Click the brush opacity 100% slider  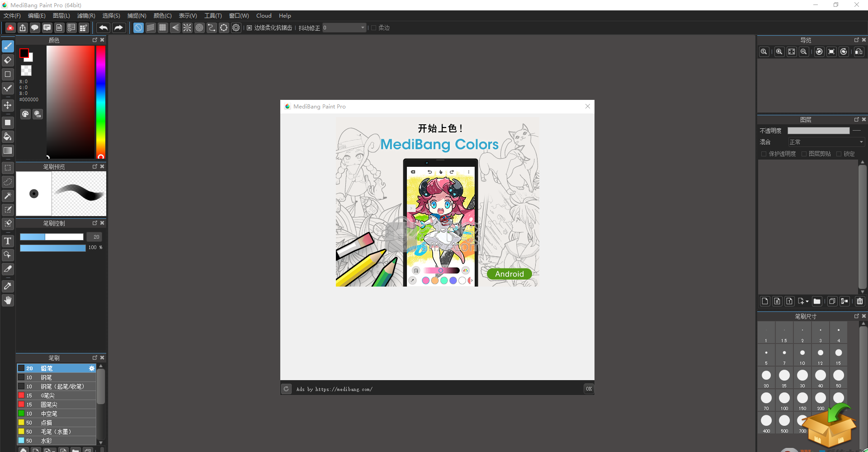52,248
